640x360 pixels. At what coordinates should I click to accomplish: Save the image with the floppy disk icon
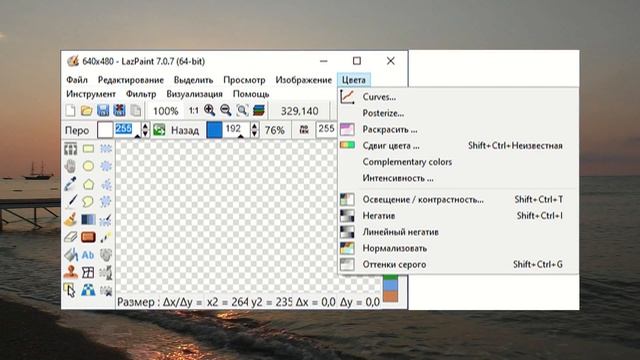pyautogui.click(x=103, y=110)
